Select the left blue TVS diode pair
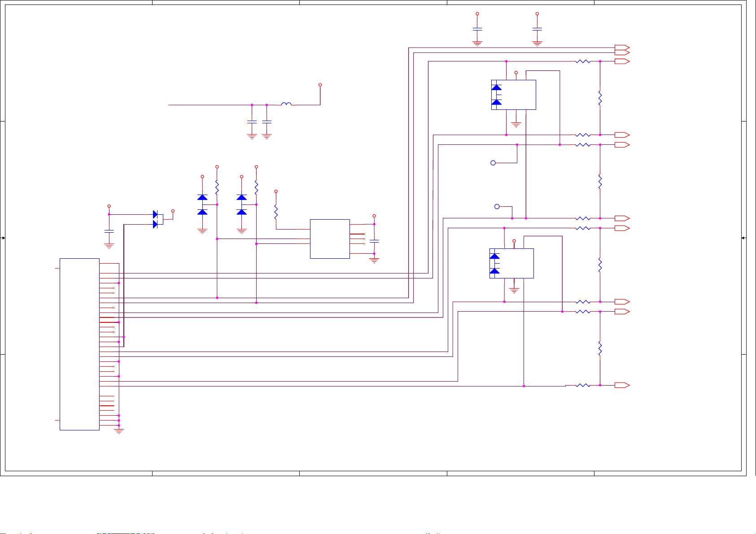The width and height of the screenshot is (756, 534). (x=202, y=204)
